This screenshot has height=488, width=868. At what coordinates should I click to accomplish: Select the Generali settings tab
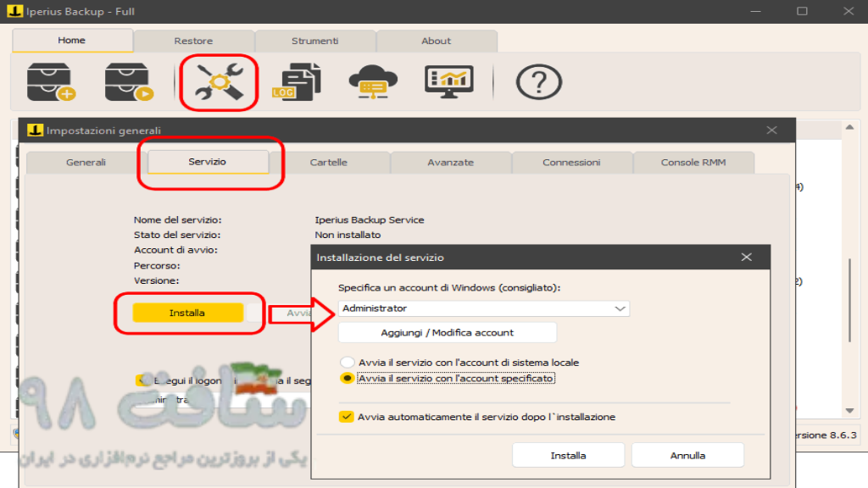point(86,163)
